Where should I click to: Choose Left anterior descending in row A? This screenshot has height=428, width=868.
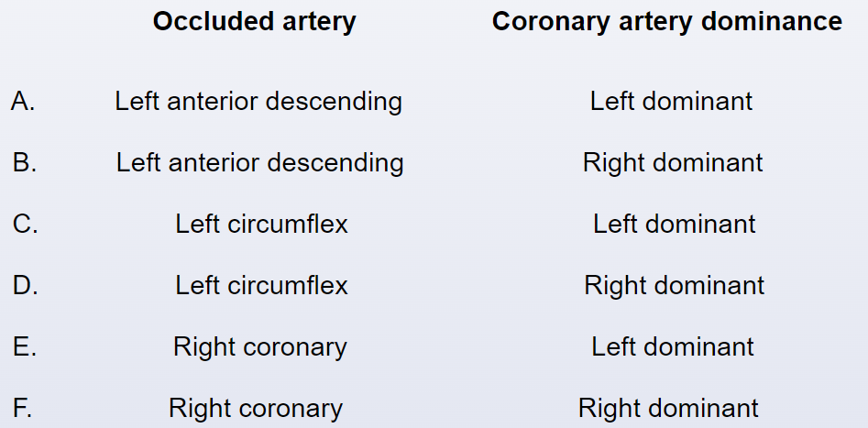tap(258, 102)
